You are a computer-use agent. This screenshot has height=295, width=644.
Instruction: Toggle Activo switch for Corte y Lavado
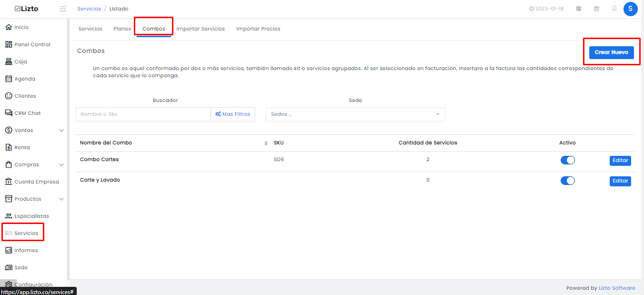pyautogui.click(x=568, y=181)
